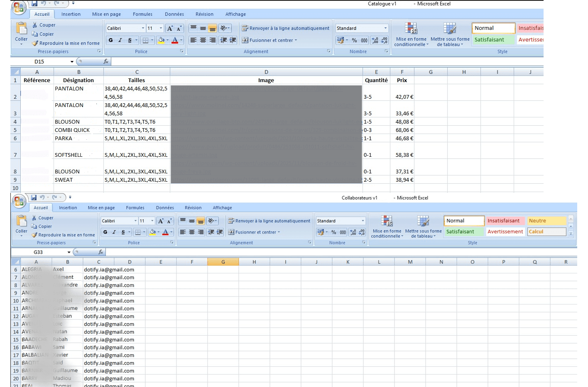The width and height of the screenshot is (588, 387).
Task: Select Satisfaisant cell style in Catalogue window
Action: click(493, 40)
